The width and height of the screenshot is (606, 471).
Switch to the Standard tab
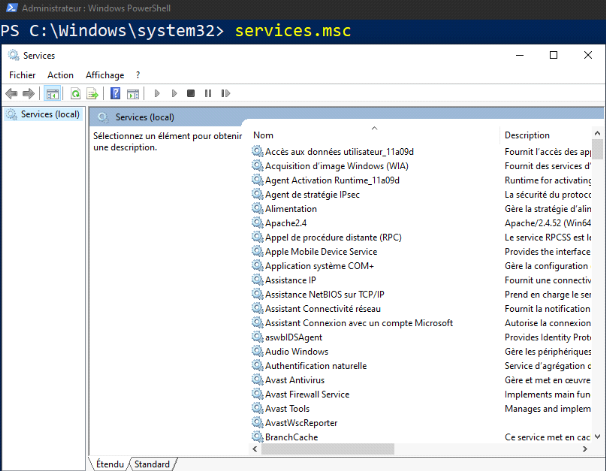[x=152, y=464]
